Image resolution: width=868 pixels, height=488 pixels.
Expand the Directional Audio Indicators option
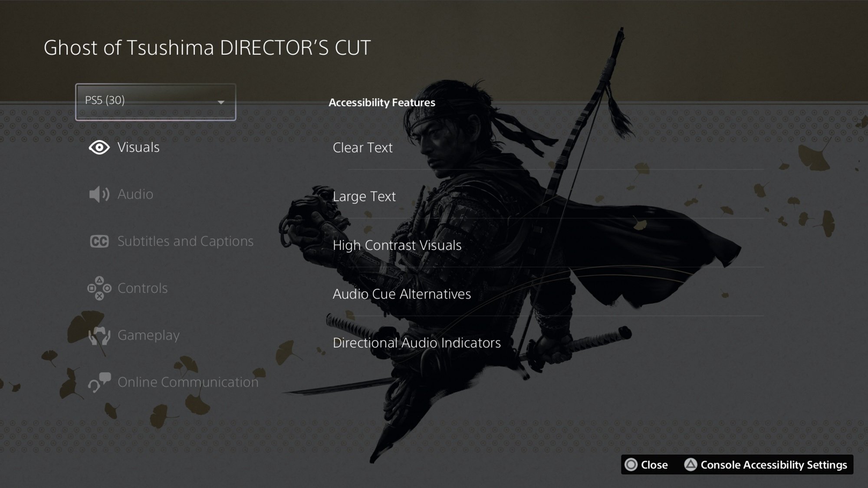[x=415, y=343]
